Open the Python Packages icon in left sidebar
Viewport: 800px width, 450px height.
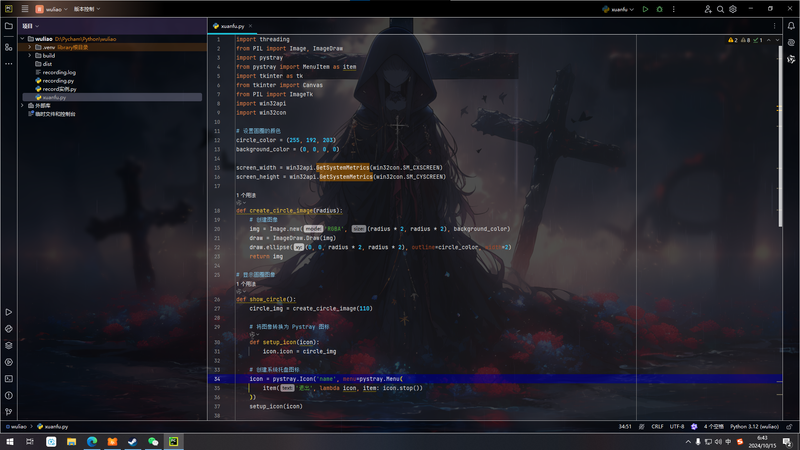[9, 329]
